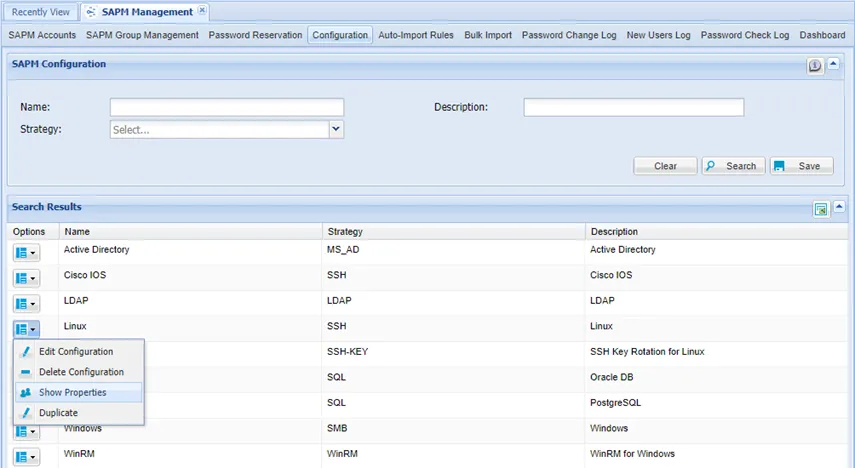Click the Save button

(802, 166)
